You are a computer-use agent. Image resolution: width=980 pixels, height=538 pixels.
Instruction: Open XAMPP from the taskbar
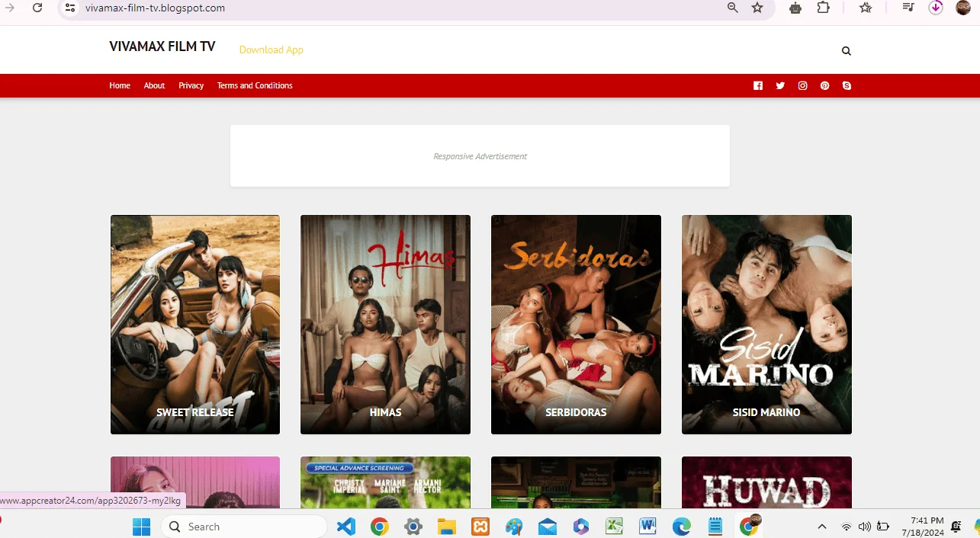480,527
